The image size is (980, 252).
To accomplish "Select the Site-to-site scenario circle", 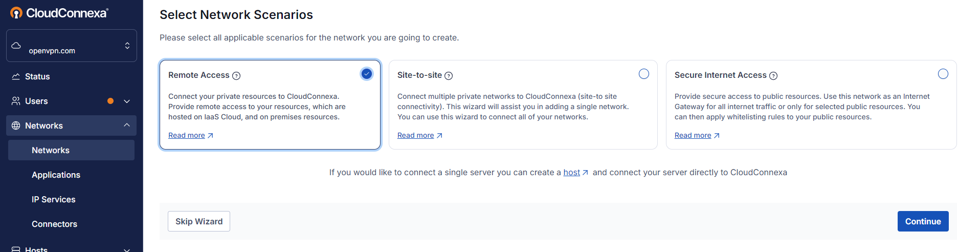I will click(x=644, y=74).
